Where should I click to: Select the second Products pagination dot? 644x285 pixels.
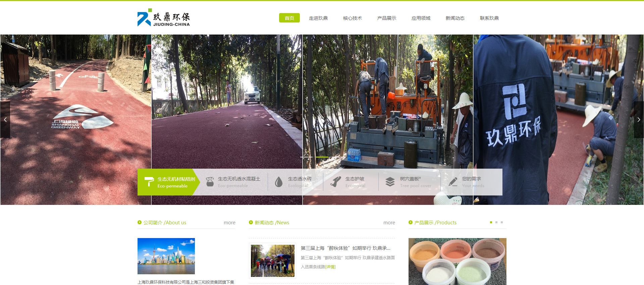pyautogui.click(x=496, y=222)
